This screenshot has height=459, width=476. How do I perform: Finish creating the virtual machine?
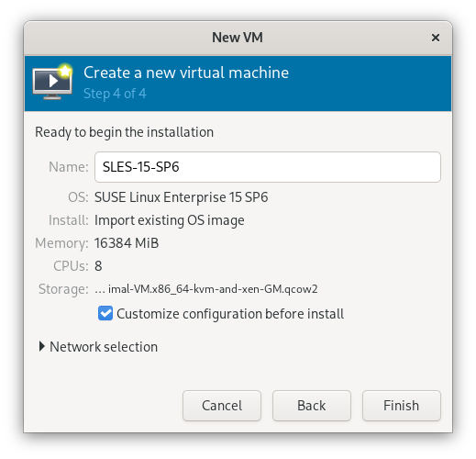pyautogui.click(x=402, y=406)
